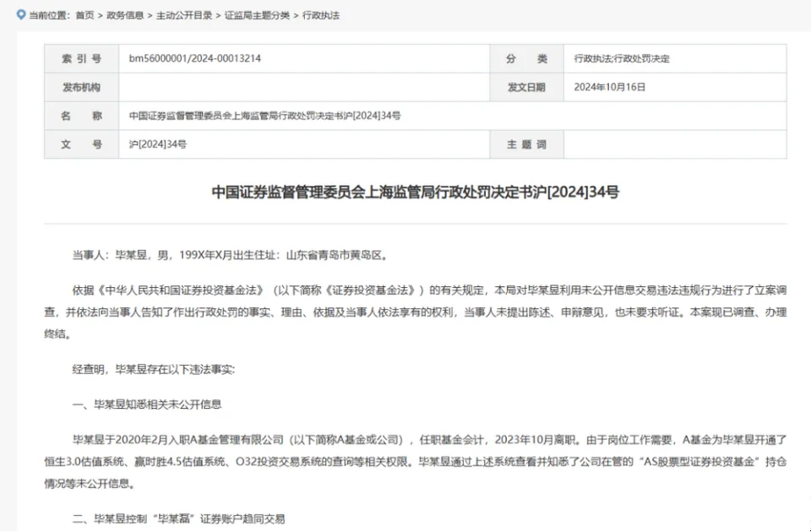Click the empty 发布机构 value cell
This screenshot has width=811, height=532.
pyautogui.click(x=304, y=87)
